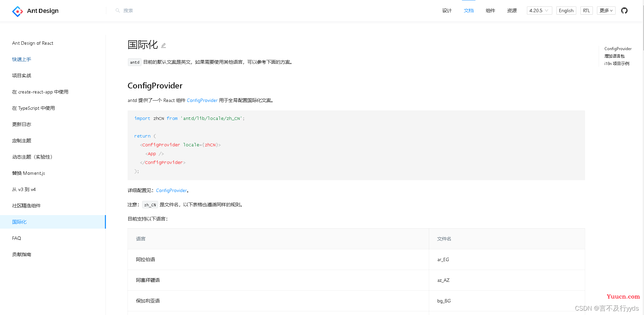The height and width of the screenshot is (315, 644).
Task: Go to the 组件 nav tab
Action: (490, 10)
